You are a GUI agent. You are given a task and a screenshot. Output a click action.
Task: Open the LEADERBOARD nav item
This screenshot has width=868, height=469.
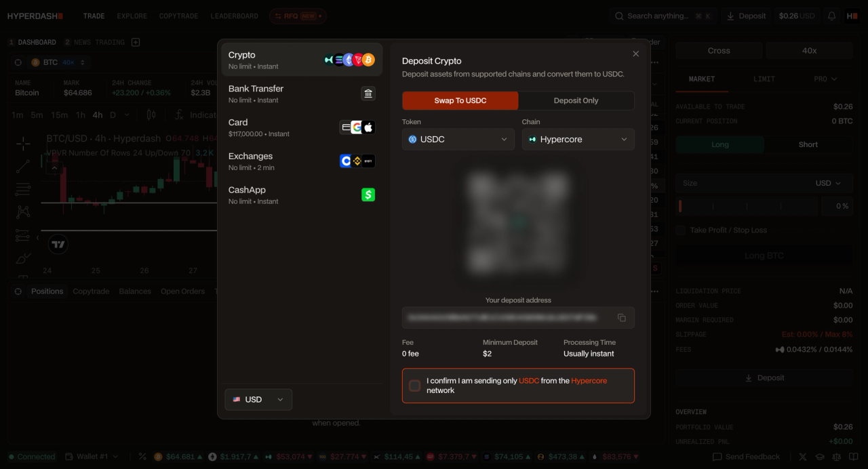click(234, 16)
